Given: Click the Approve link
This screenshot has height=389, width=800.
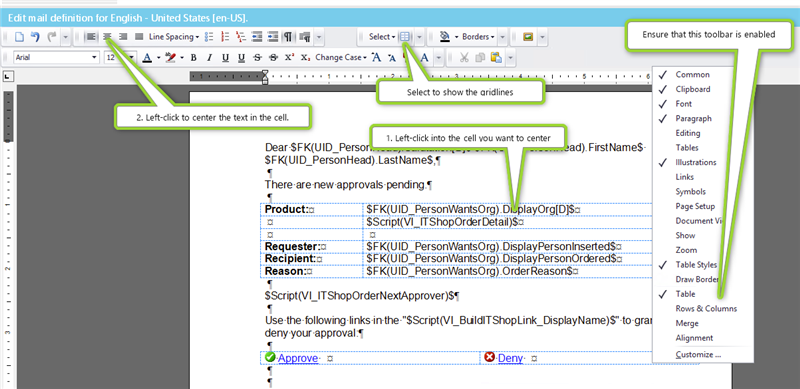Looking at the screenshot, I should (298, 358).
